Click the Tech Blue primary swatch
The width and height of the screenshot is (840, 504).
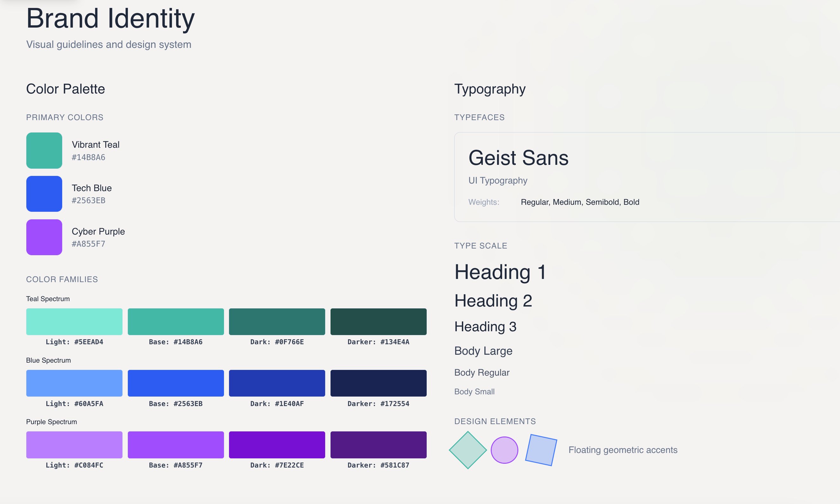tap(44, 194)
